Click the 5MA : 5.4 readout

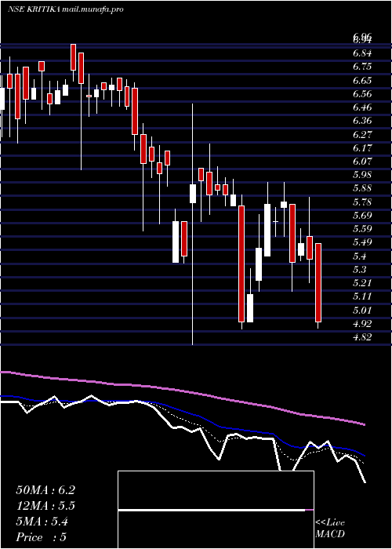(x=42, y=522)
